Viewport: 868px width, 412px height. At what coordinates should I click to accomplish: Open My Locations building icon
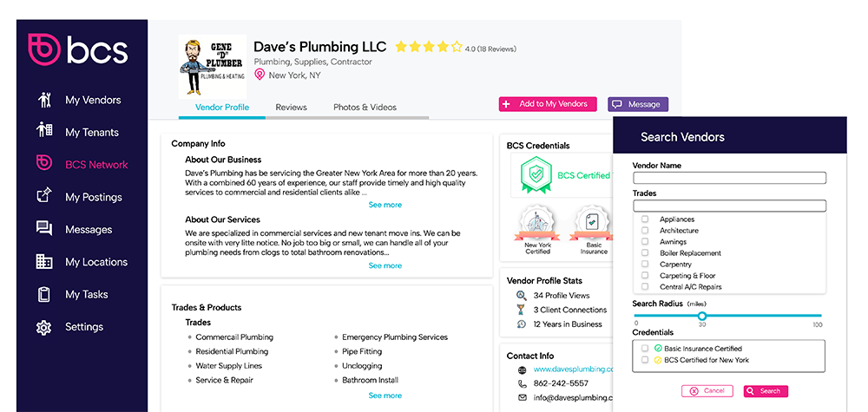coord(44,261)
